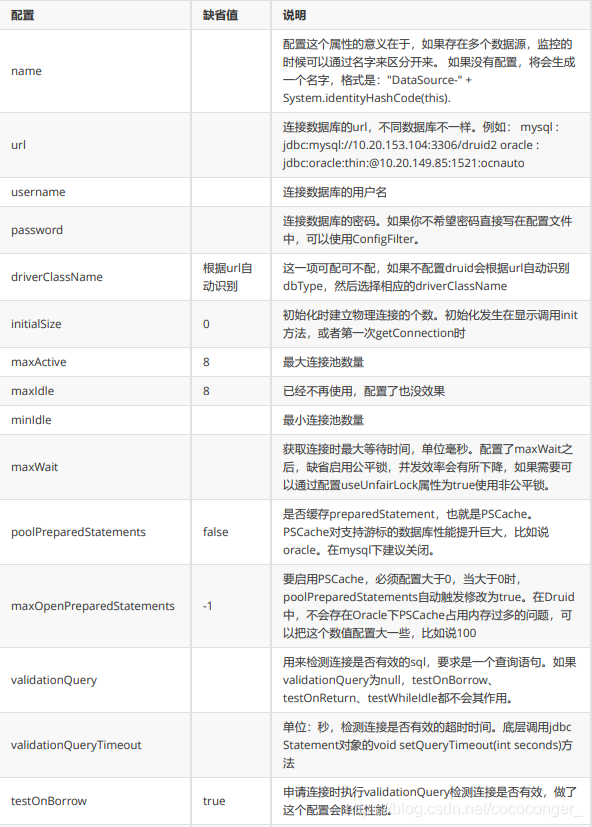
Task: Click the default value '根据url自动识别'
Action: click(x=227, y=277)
